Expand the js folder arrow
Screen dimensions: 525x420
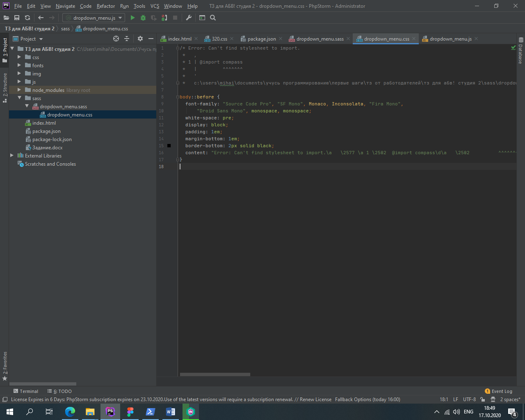coord(19,82)
